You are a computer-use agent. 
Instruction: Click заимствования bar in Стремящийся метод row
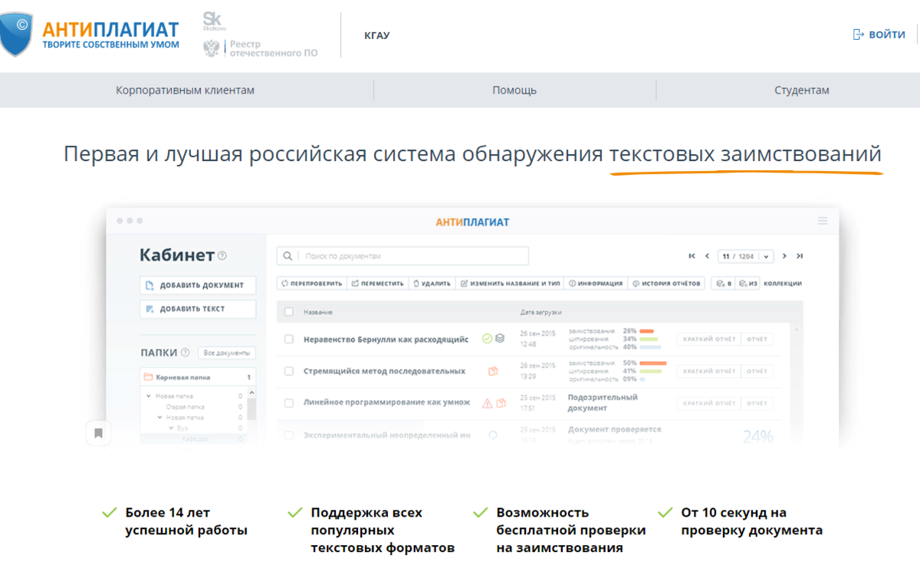(x=653, y=363)
